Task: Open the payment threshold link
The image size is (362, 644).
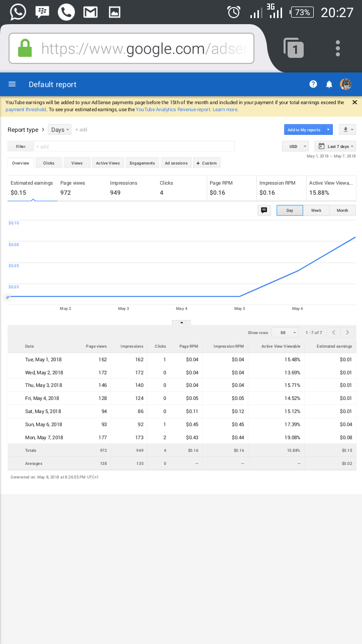Action: coord(26,109)
